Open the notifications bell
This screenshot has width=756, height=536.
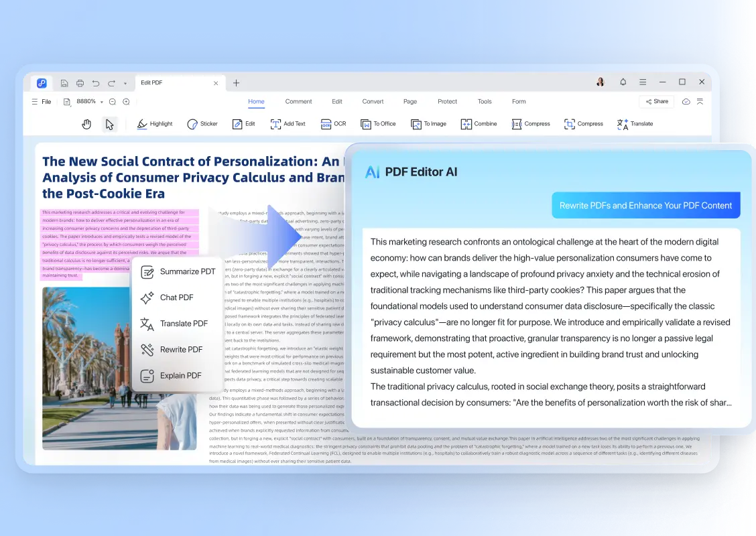[x=623, y=82]
